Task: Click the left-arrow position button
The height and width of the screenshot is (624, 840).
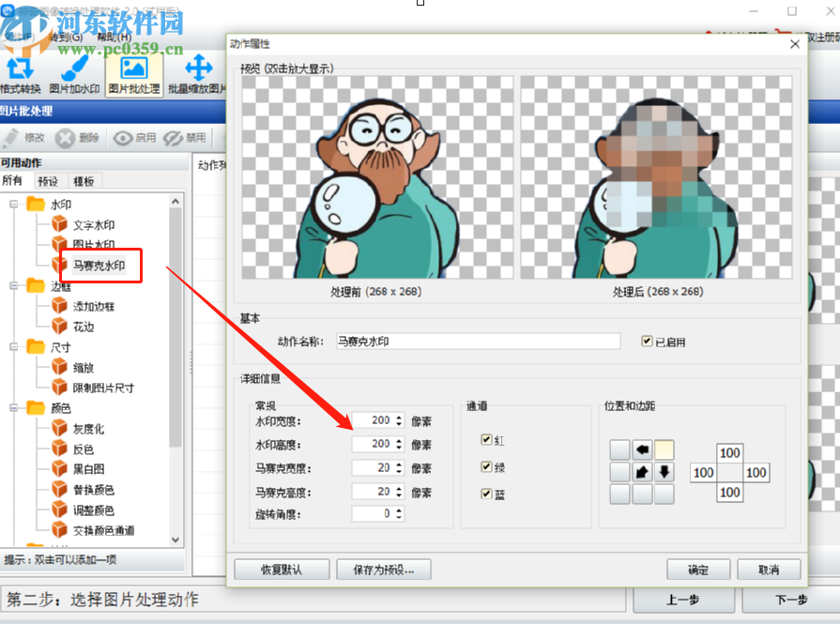Action: (642, 449)
